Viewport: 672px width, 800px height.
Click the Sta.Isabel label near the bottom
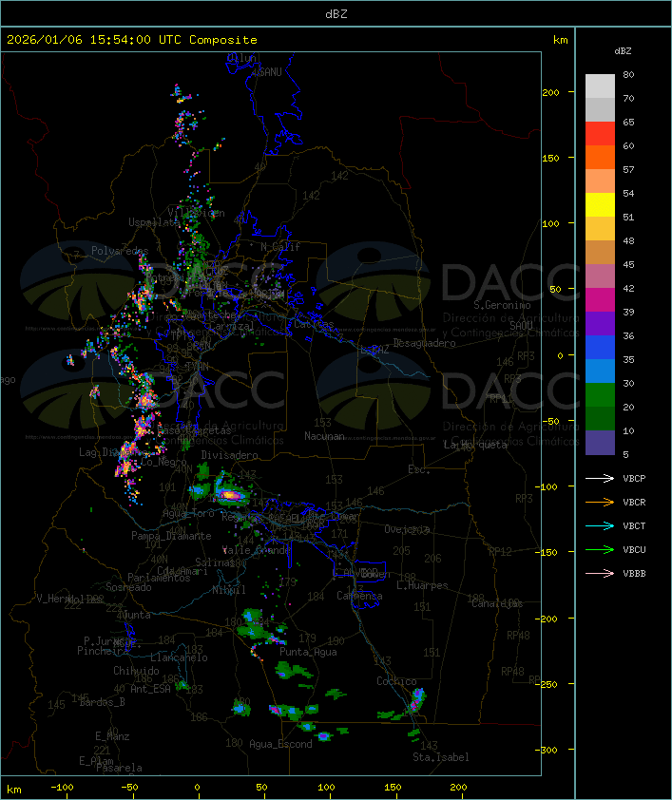[x=440, y=757]
